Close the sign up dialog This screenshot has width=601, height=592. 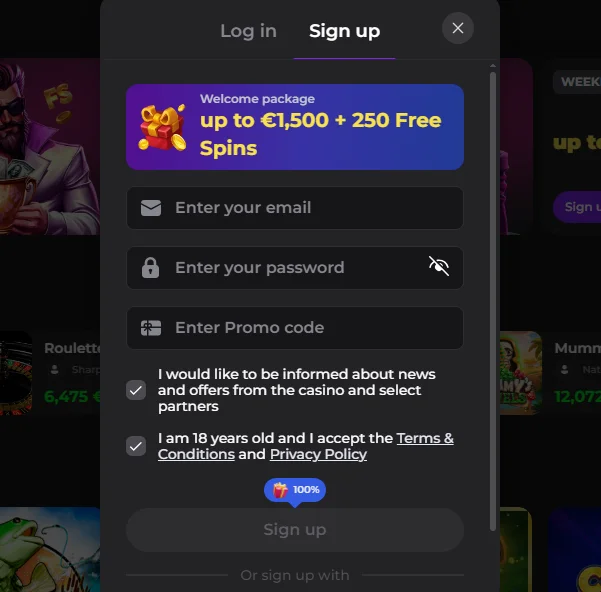(458, 28)
